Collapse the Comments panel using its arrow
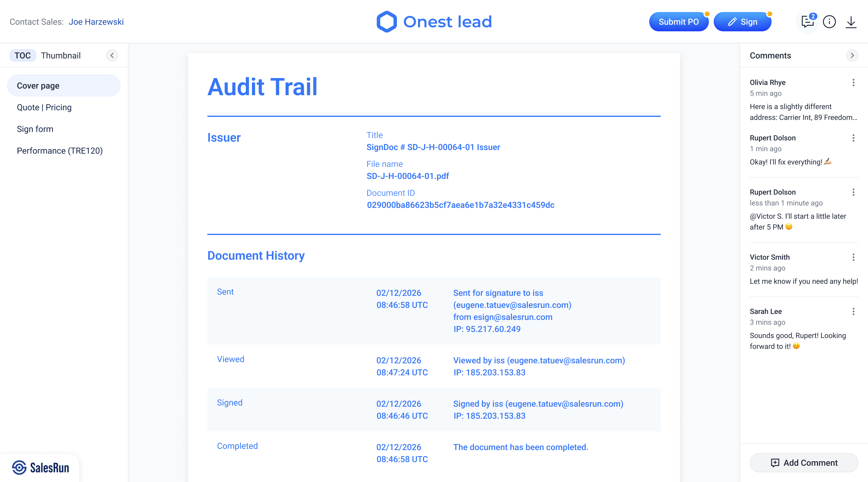Image resolution: width=868 pixels, height=482 pixels. (853, 55)
